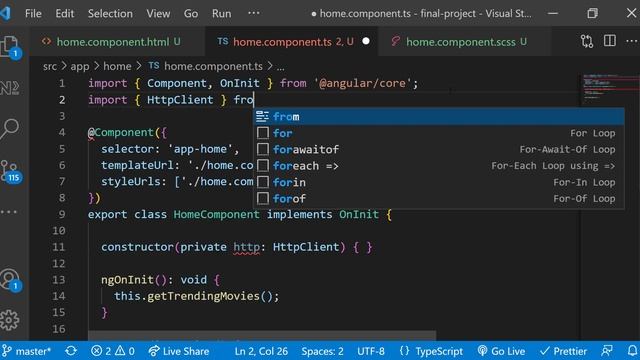Open the Explorer view in activity bar
Viewport: 640px width, 360px height.
click(x=10, y=46)
